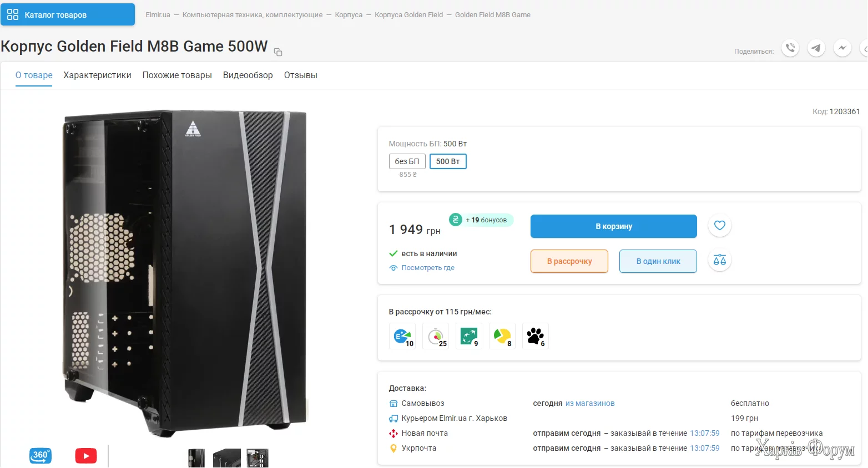Share product via Messenger icon
868x468 pixels.
(x=842, y=48)
